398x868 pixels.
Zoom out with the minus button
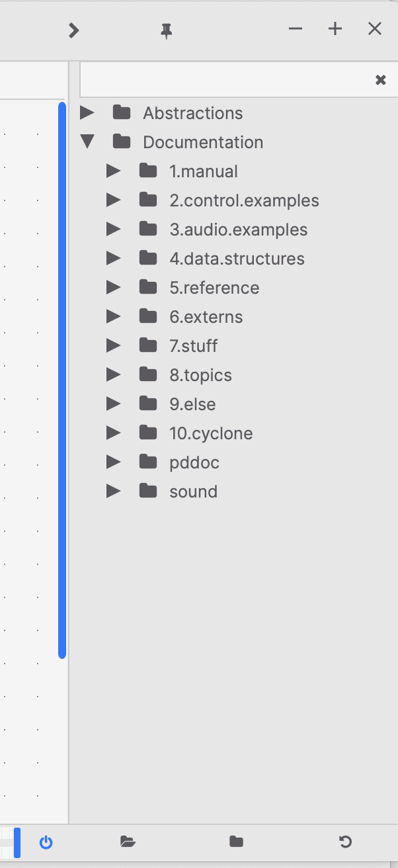tap(295, 28)
